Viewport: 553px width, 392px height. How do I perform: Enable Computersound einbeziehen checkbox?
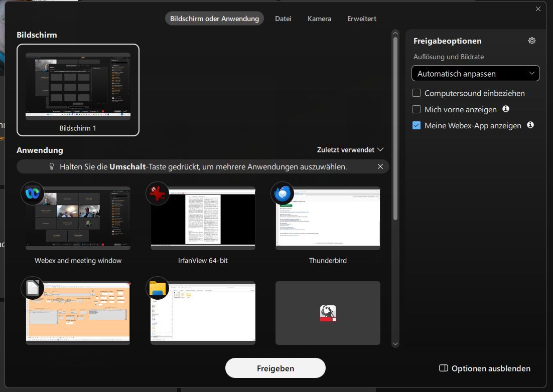[417, 93]
